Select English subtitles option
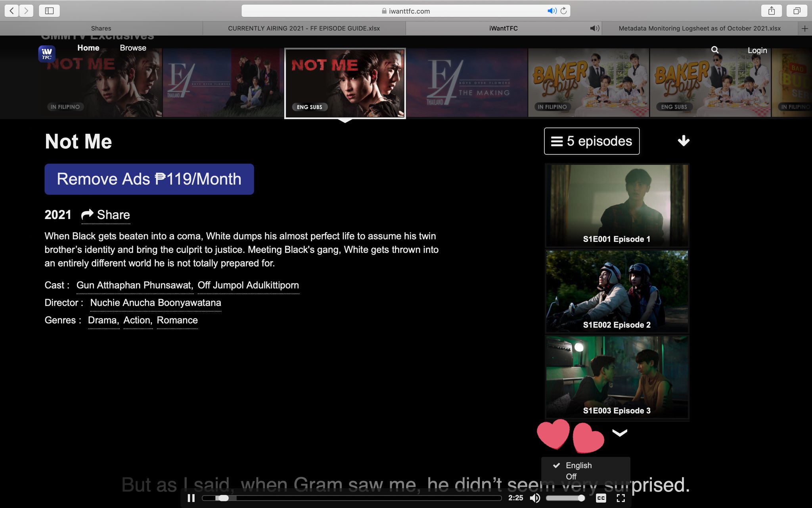The width and height of the screenshot is (812, 508). (x=578, y=465)
